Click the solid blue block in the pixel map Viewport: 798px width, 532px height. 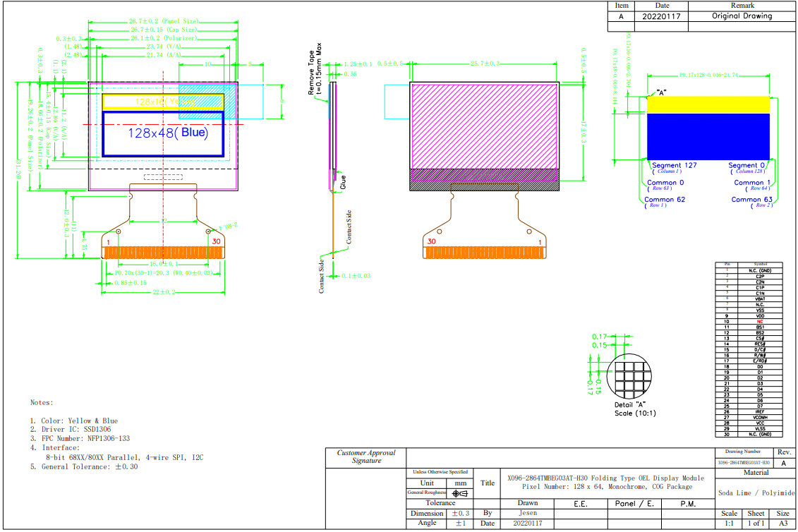coord(708,135)
